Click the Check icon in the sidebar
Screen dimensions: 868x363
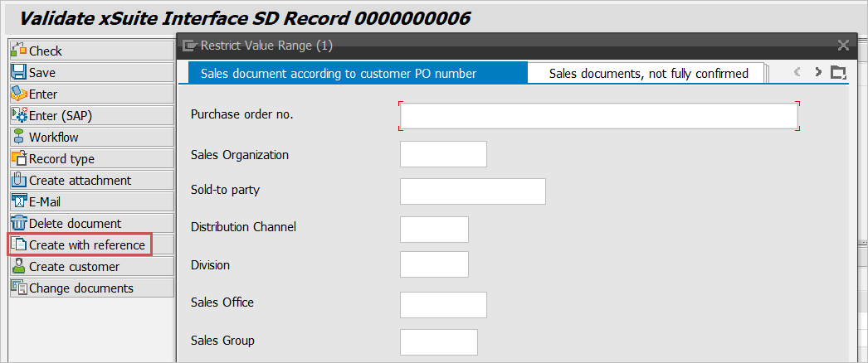click(x=19, y=51)
